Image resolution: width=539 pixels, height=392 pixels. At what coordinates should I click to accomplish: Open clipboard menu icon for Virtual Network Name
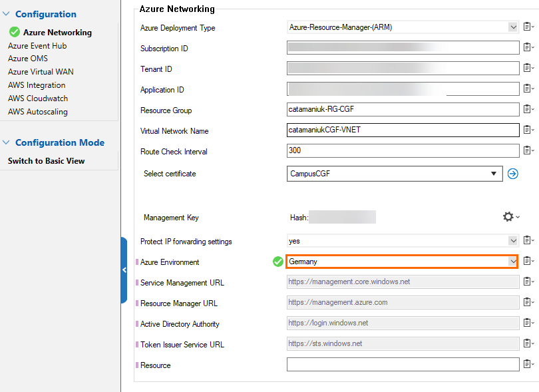coord(528,130)
